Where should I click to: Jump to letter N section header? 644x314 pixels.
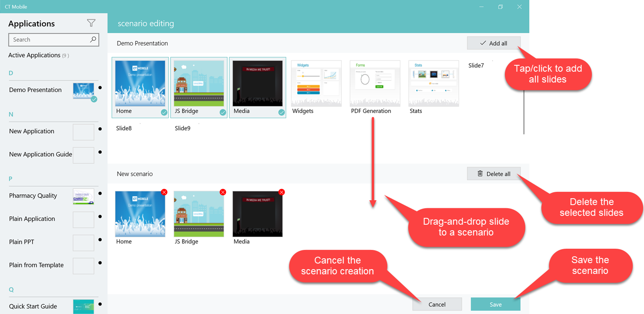11,114
